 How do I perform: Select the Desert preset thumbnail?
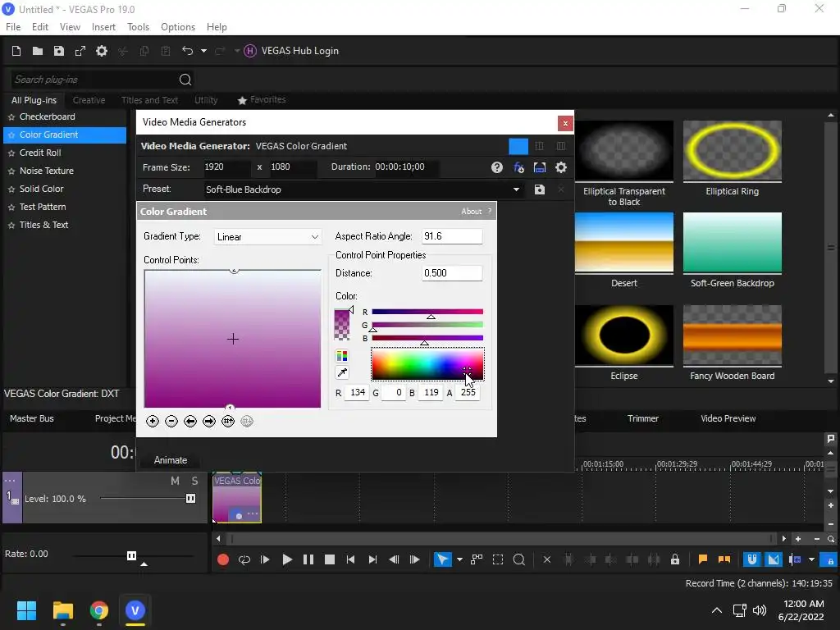[623, 243]
